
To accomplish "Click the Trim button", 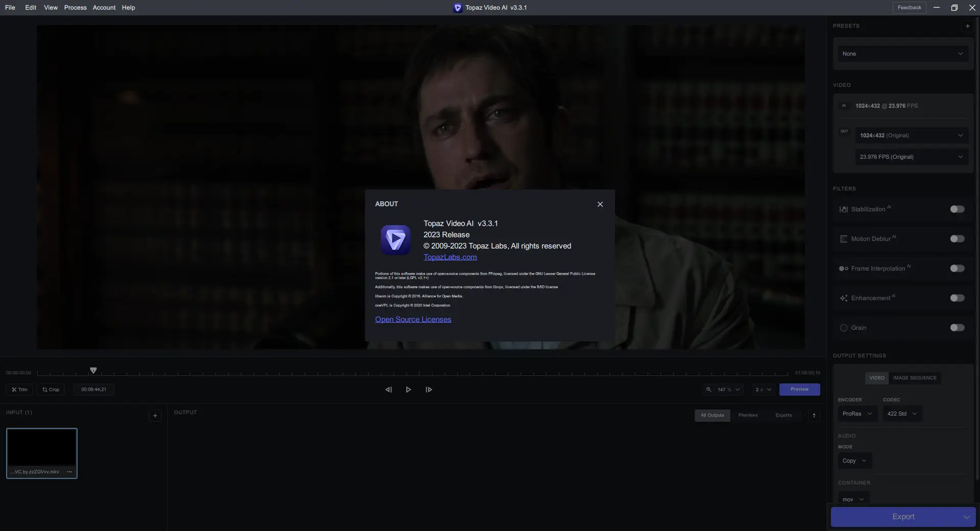I will 19,390.
